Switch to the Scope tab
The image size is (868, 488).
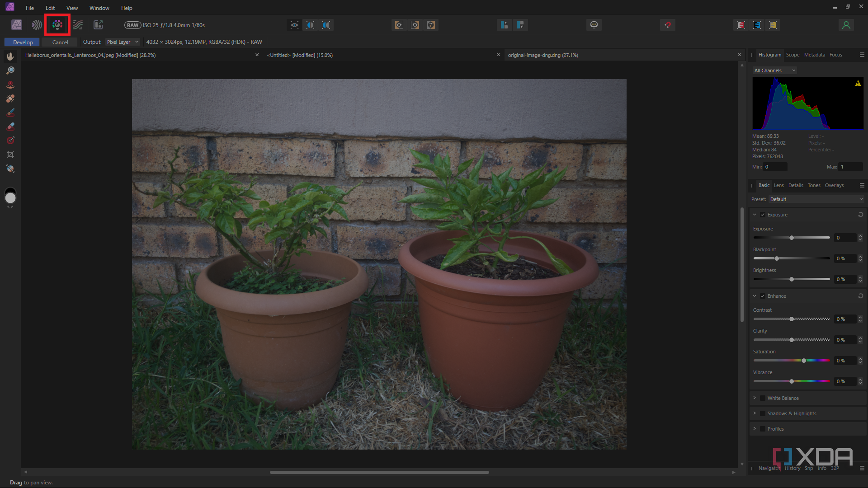point(793,55)
